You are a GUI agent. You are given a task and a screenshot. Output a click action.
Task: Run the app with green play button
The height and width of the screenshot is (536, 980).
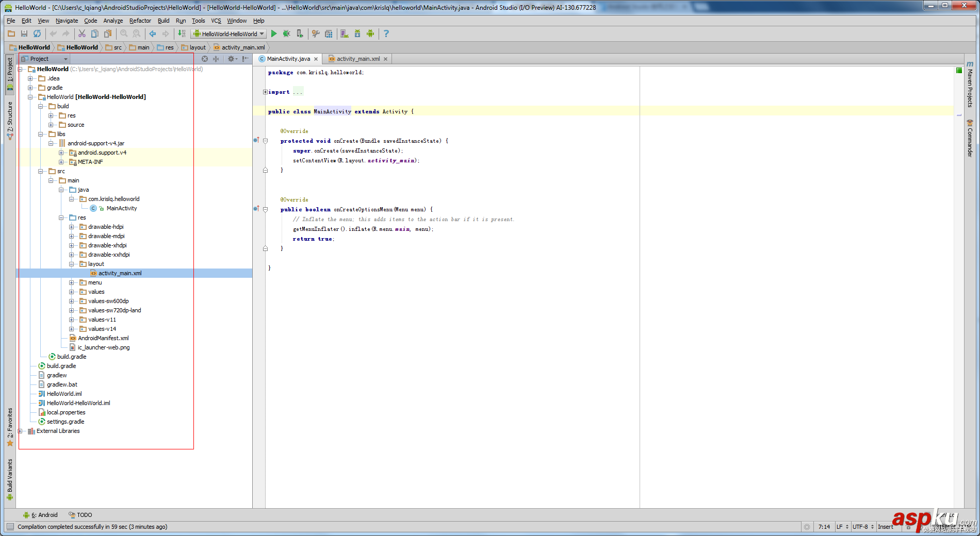[x=274, y=33]
